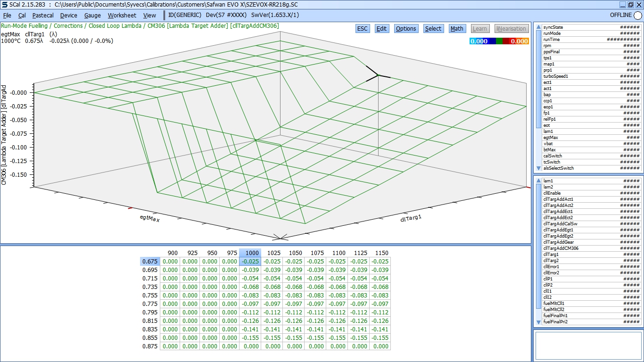
Task: Activate the Select mode
Action: [x=433, y=28]
